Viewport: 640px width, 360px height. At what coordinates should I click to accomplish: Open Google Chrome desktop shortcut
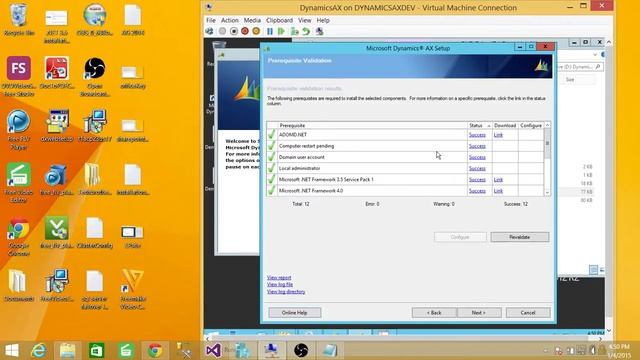point(19,236)
